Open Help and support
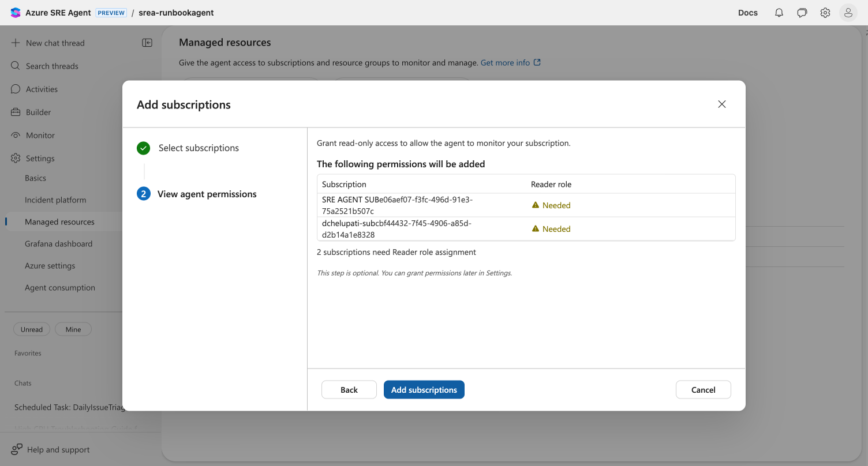 click(58, 449)
